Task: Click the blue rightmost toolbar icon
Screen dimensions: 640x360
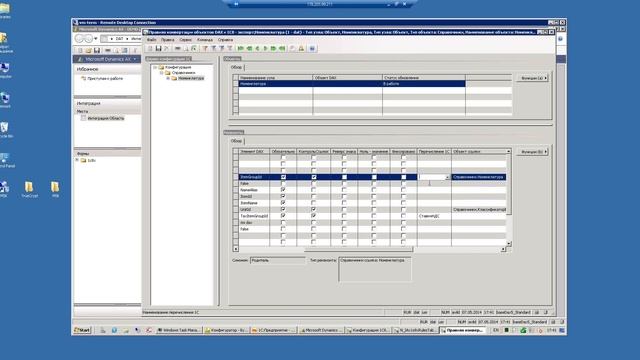Action: (312, 49)
